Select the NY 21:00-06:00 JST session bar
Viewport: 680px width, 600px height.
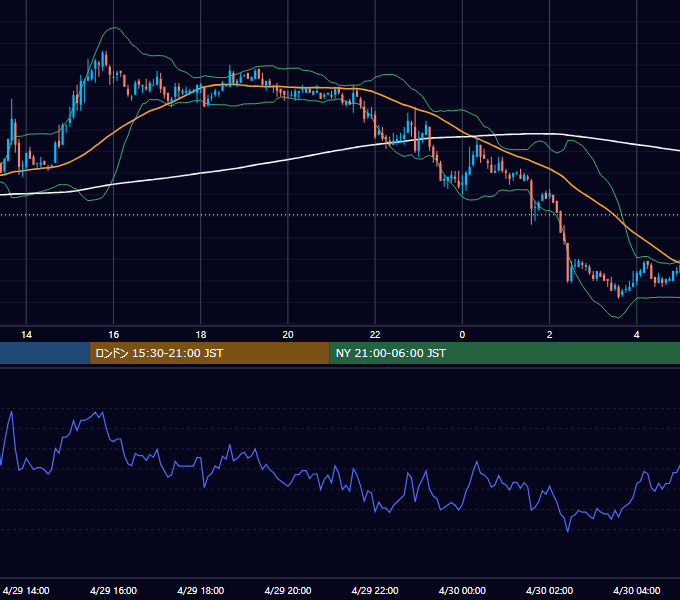[504, 353]
